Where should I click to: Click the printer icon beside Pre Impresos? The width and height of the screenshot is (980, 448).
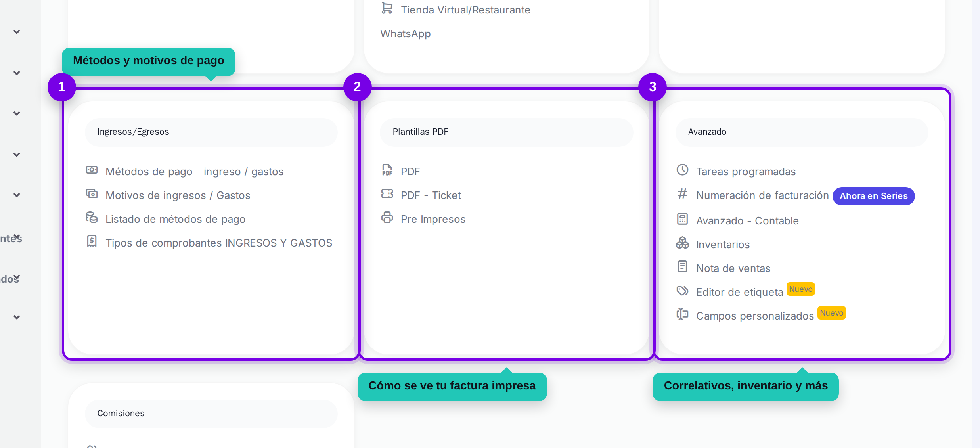[387, 217]
